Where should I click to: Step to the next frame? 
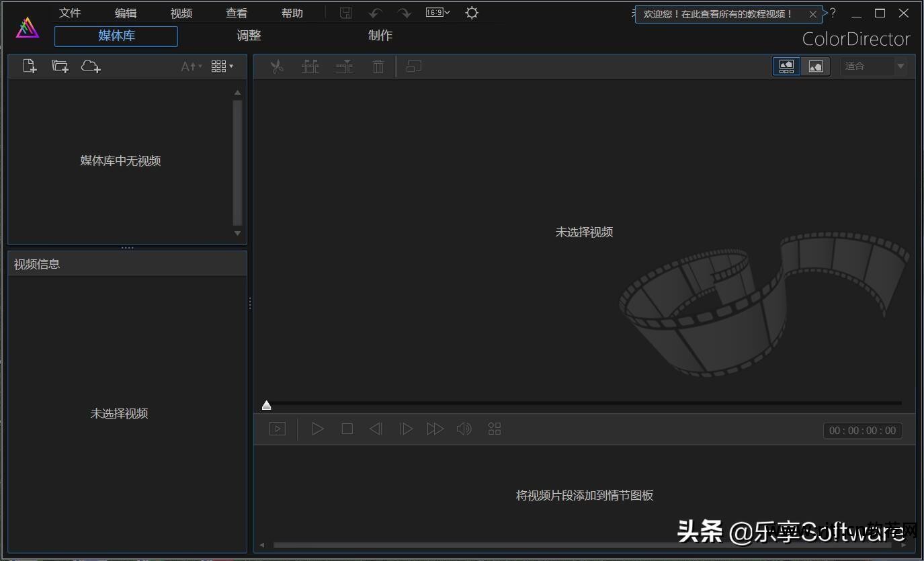click(406, 429)
